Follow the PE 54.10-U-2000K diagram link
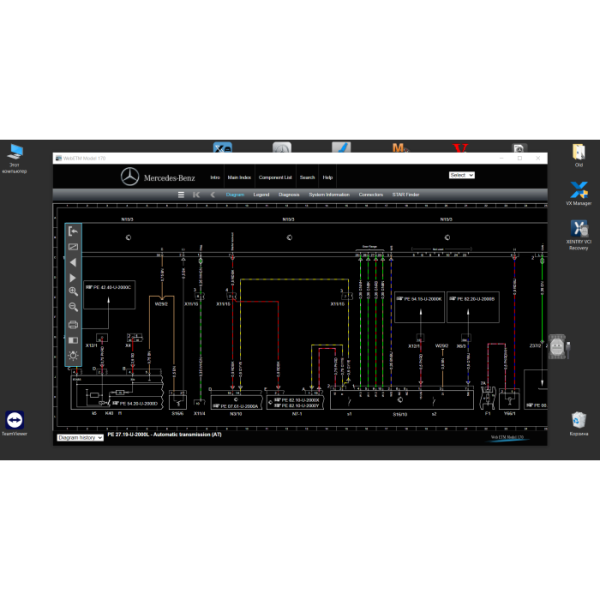 (419, 298)
